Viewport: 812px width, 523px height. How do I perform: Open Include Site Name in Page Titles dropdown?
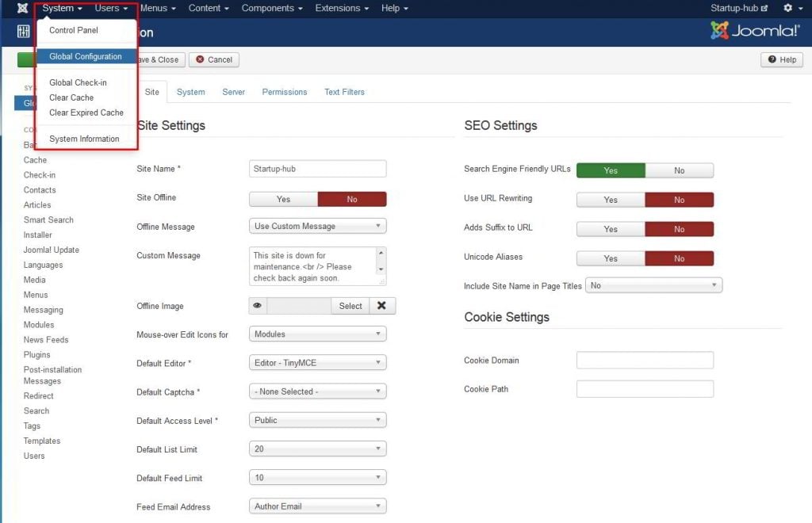653,285
